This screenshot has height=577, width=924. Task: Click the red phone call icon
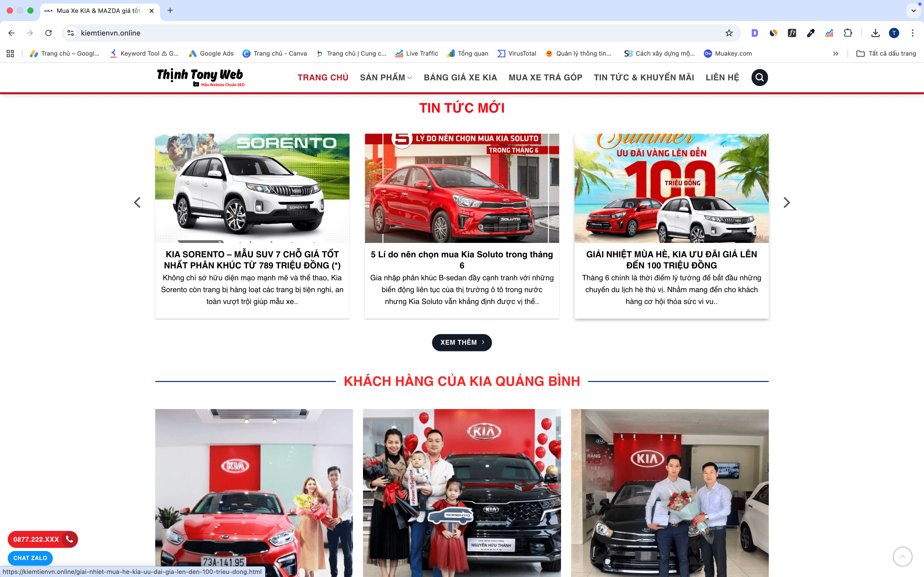click(69, 539)
